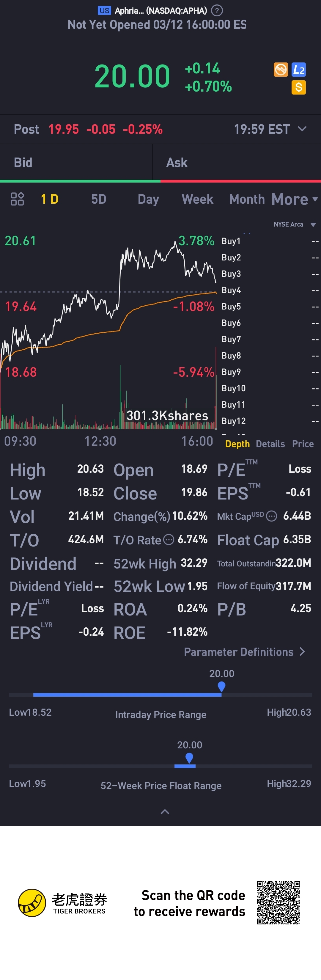This screenshot has height=980, width=321.
Task: Tap the orange no-short-selling badge icon
Action: [281, 70]
